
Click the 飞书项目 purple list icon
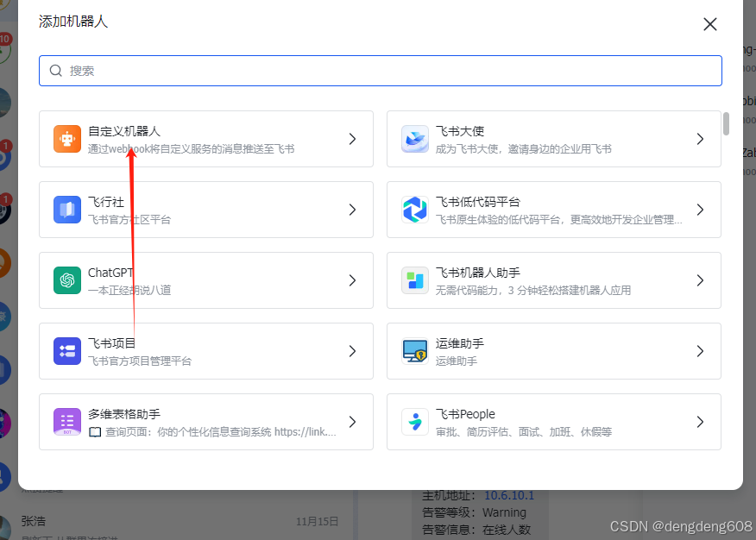coord(67,351)
